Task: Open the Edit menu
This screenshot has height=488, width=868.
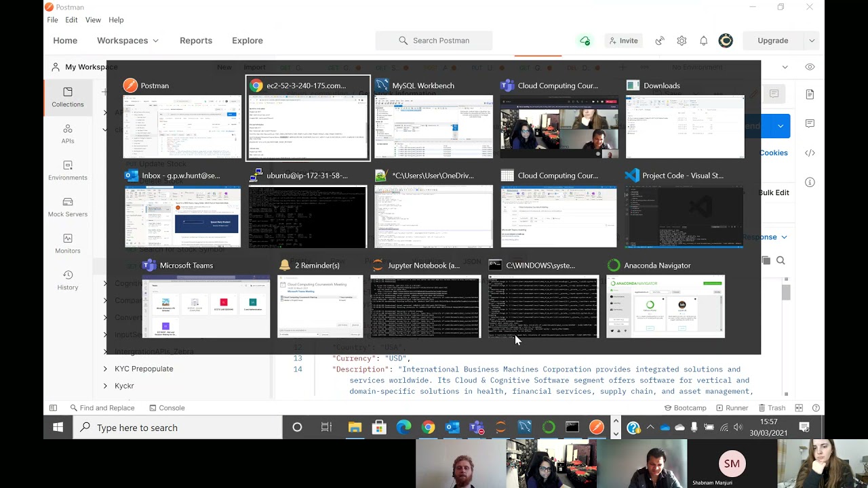Action: (71, 20)
